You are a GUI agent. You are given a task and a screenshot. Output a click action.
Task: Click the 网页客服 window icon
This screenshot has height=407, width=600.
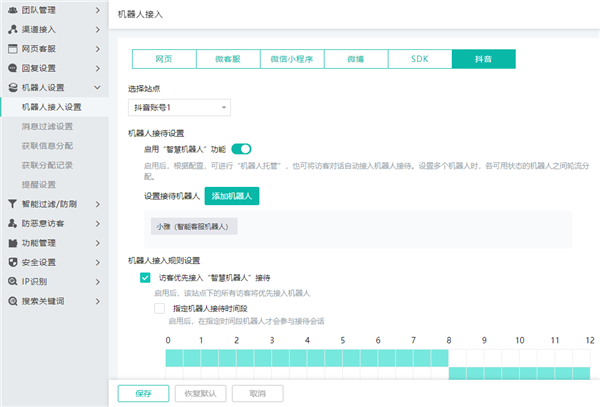(x=13, y=49)
